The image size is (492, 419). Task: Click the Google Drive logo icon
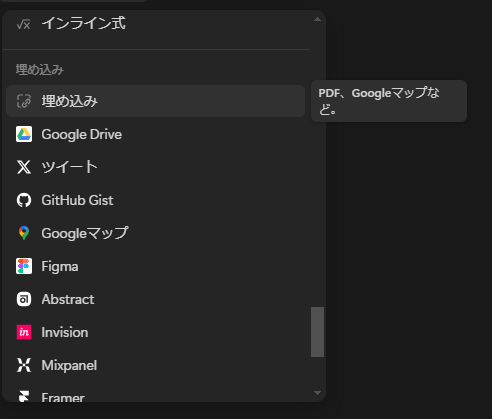click(24, 134)
